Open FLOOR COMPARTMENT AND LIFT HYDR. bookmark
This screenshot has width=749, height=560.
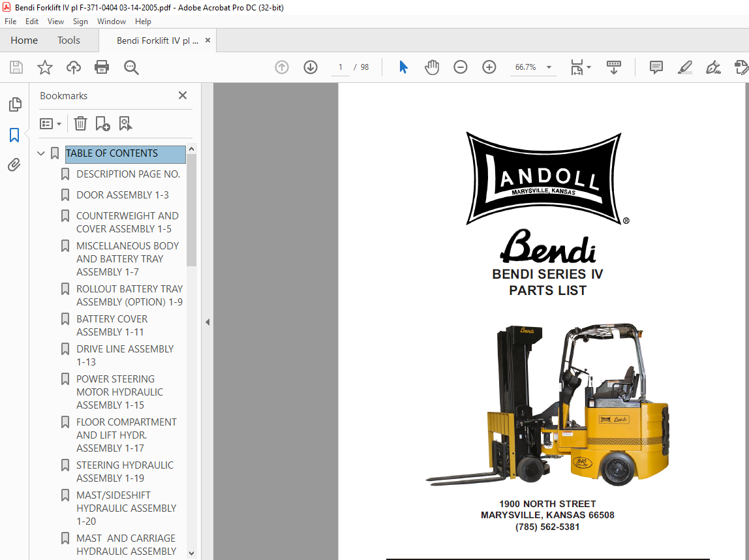coord(126,435)
